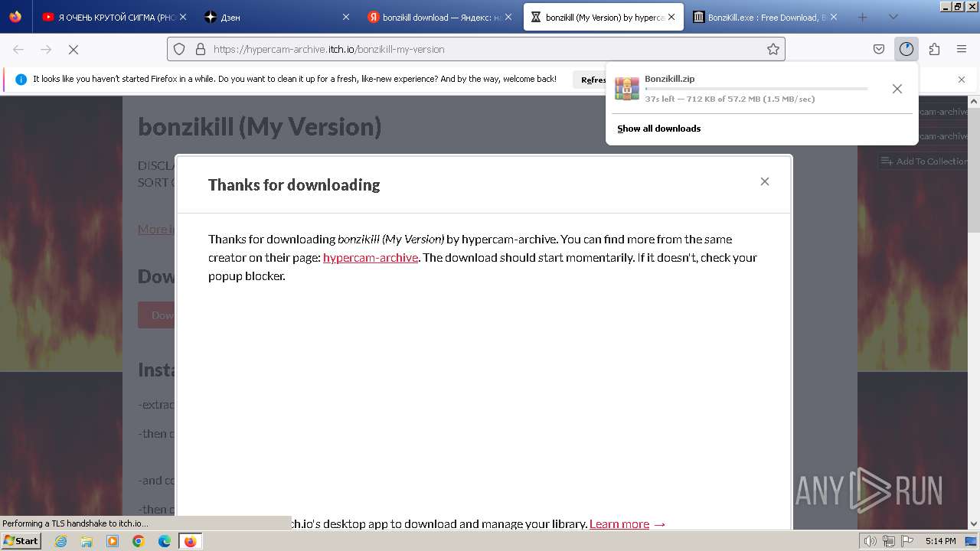This screenshot has width=980, height=551.
Task: Open the network tray icon
Action: (x=889, y=541)
